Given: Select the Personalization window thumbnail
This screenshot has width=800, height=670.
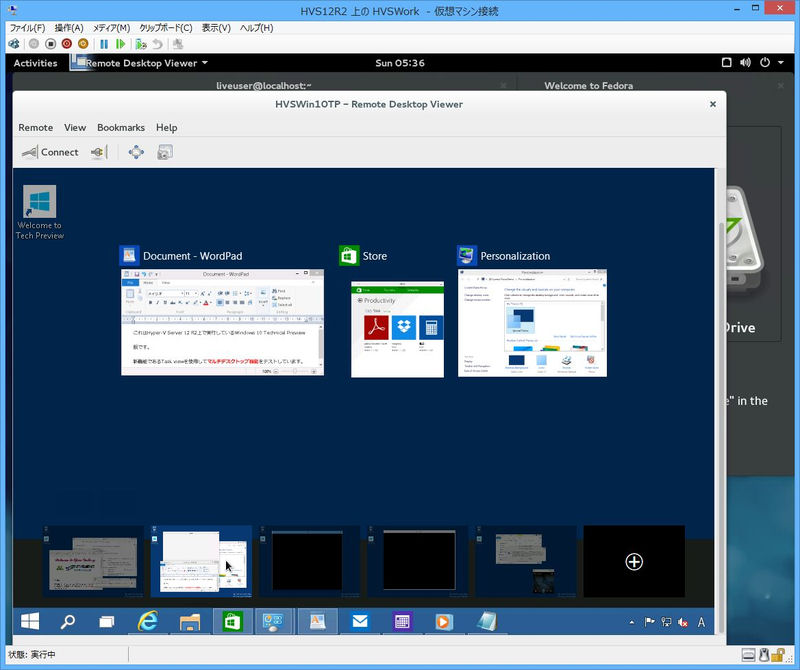Looking at the screenshot, I should click(x=532, y=323).
